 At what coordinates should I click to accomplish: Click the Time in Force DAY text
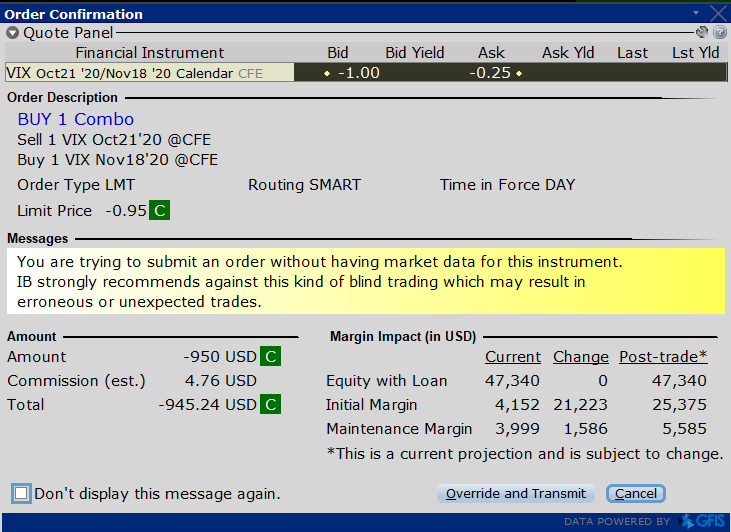point(507,185)
